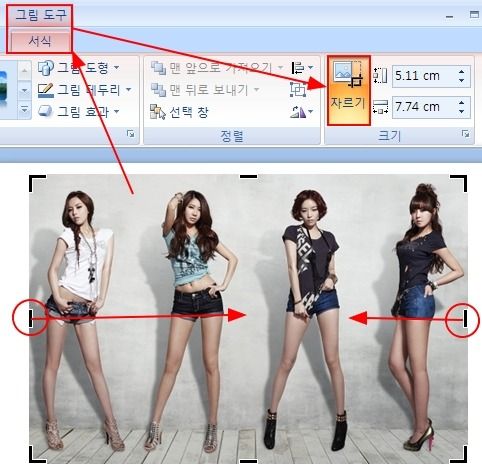
Task: Decrease the 7.74 cm width value
Action: (x=462, y=111)
